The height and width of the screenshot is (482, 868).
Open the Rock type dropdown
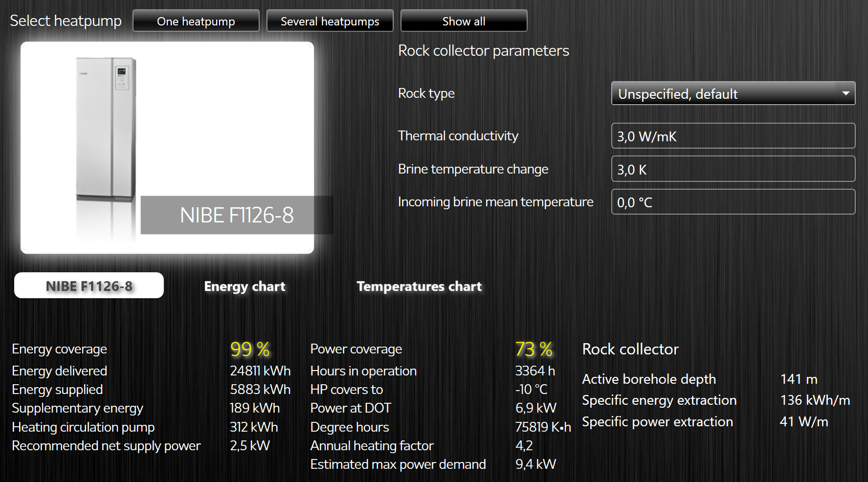tap(733, 93)
